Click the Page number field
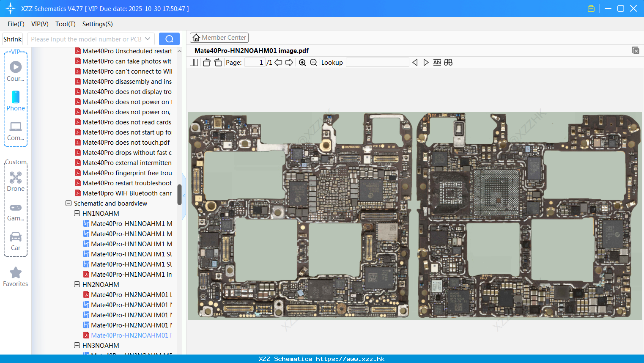 coord(255,63)
